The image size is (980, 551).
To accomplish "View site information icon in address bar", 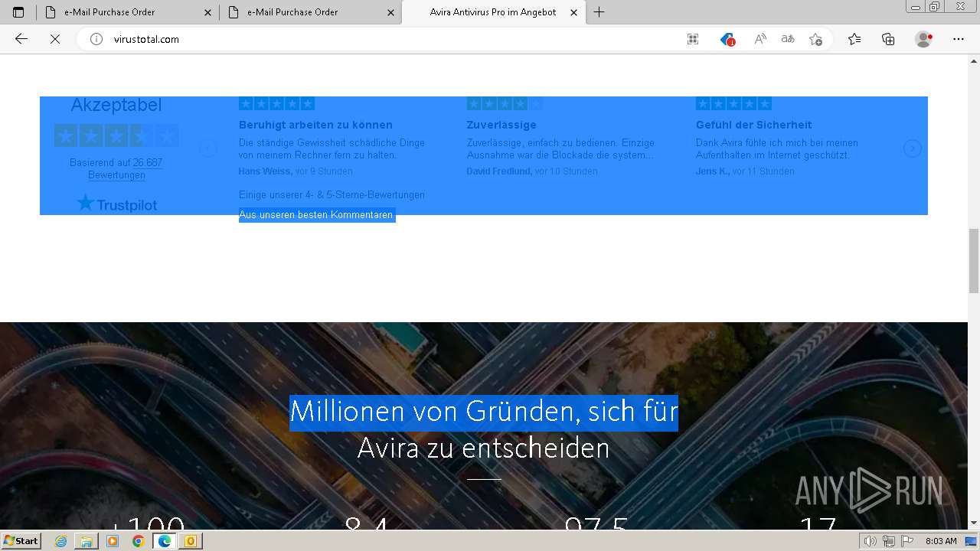I will point(96,39).
